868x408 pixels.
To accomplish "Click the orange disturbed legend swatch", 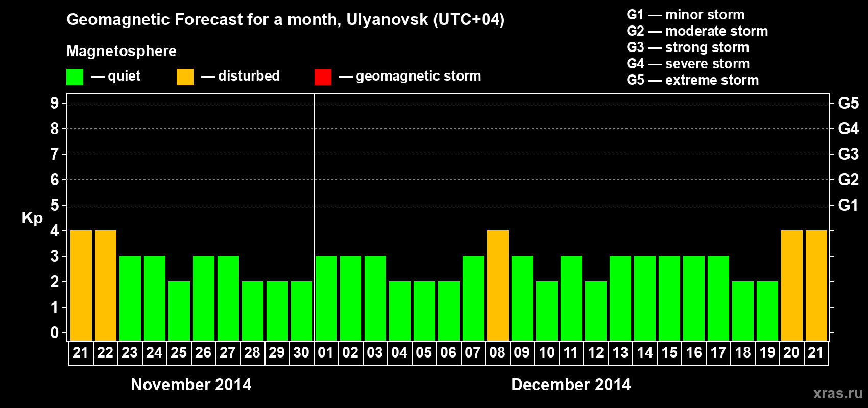I will pos(185,77).
